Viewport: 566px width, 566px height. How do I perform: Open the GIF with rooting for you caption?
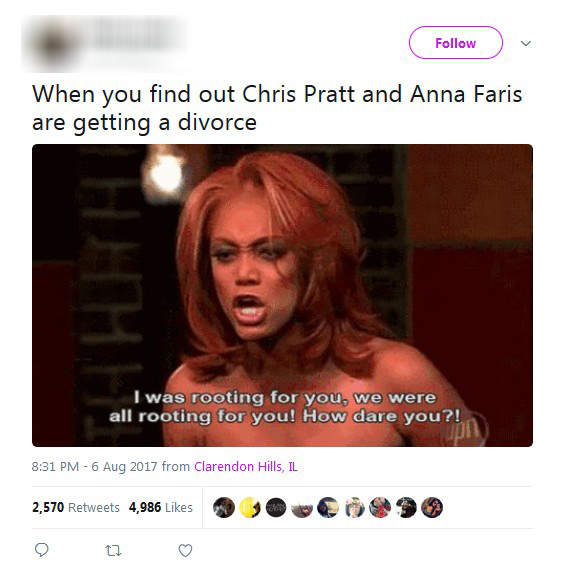click(282, 295)
